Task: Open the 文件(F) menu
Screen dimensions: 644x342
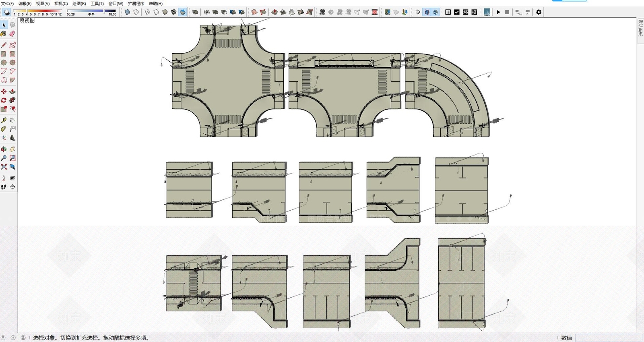Action: [x=7, y=3]
